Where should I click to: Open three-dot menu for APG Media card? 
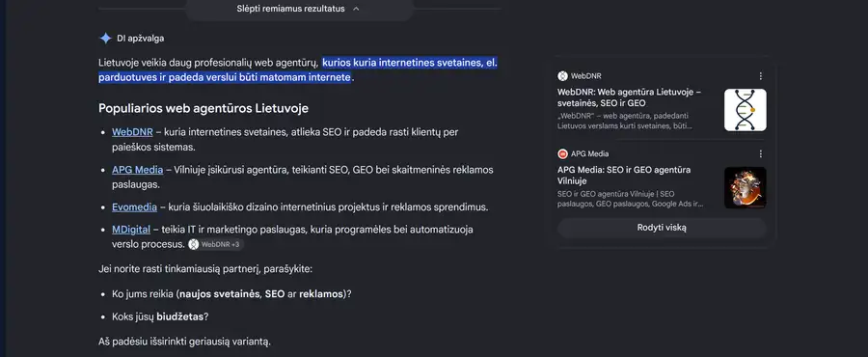[760, 153]
